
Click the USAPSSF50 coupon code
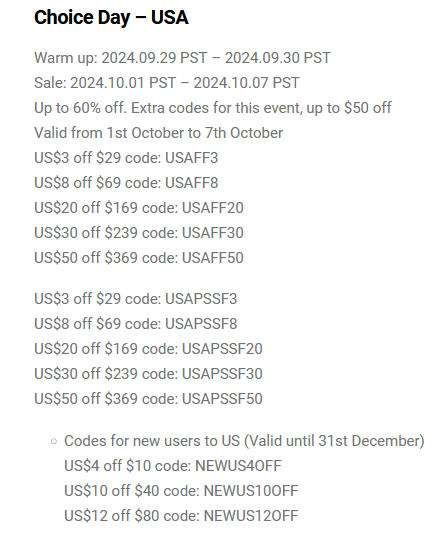pyautogui.click(x=222, y=399)
